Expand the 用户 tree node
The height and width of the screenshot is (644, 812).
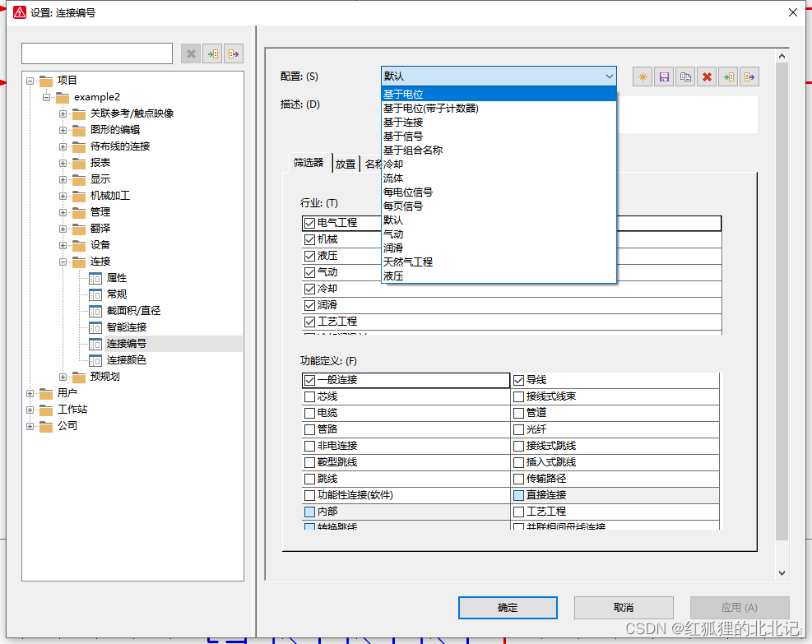(x=30, y=393)
